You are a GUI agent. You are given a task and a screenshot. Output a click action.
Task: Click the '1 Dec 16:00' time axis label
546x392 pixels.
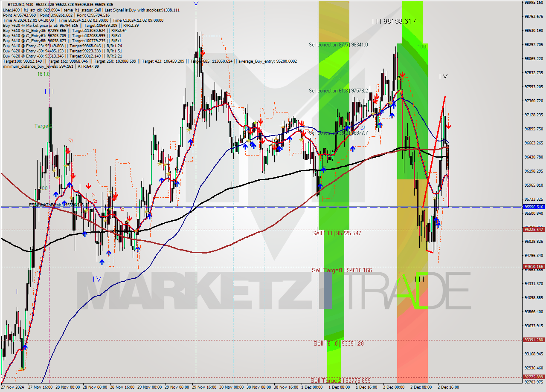click(366, 387)
